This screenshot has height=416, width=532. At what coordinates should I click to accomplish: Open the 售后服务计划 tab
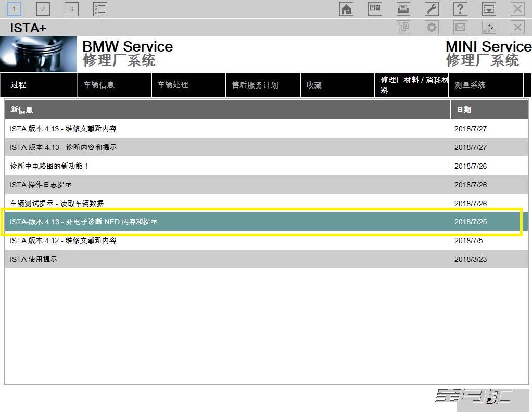point(263,85)
